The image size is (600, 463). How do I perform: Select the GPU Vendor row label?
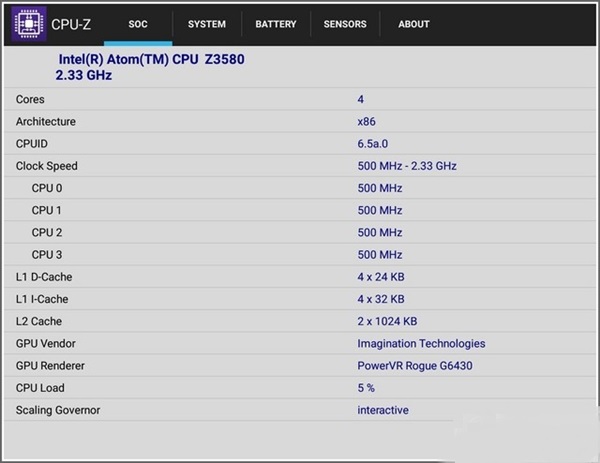pyautogui.click(x=46, y=344)
